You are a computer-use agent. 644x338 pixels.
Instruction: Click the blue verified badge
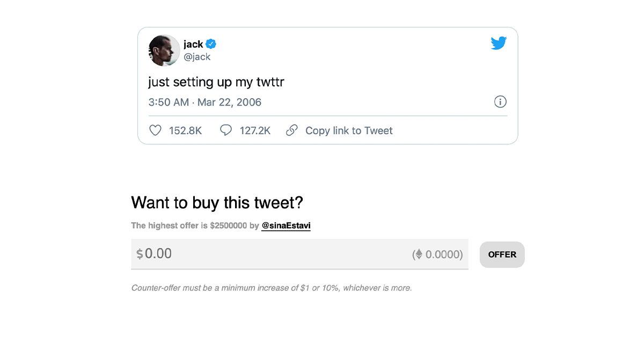pyautogui.click(x=211, y=44)
